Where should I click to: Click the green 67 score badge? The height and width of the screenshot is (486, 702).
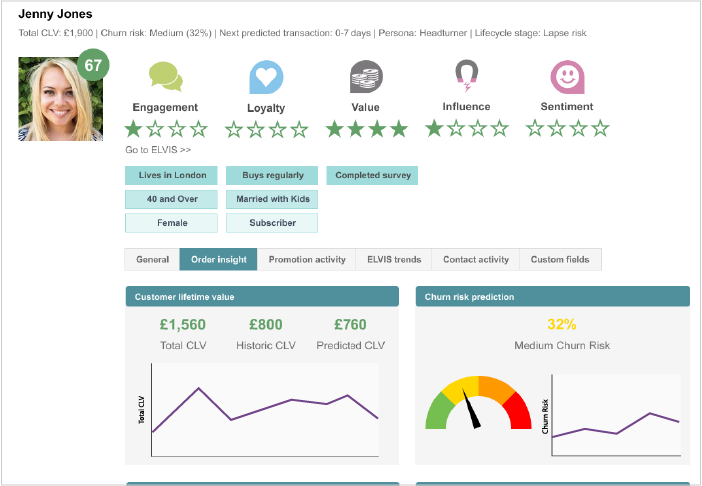coord(93,67)
